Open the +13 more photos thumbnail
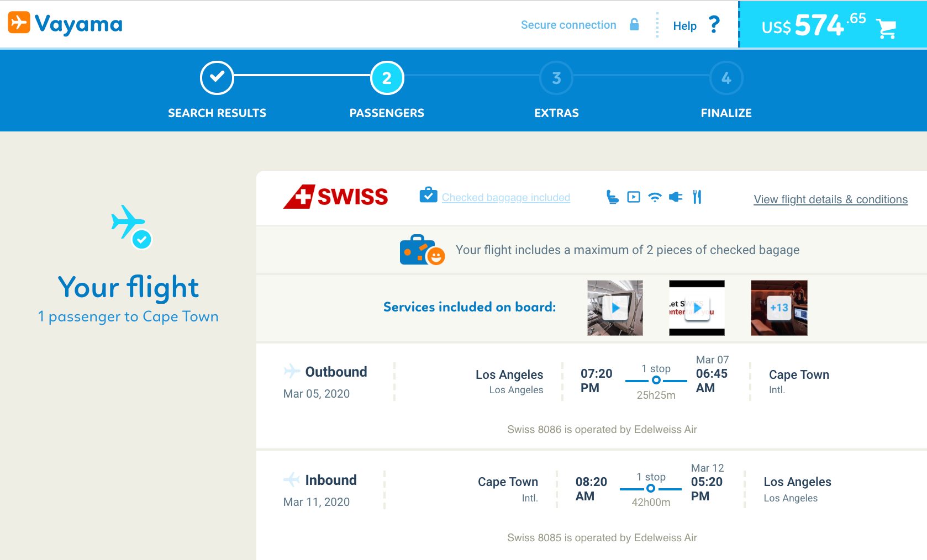The width and height of the screenshot is (927, 560). 779,308
